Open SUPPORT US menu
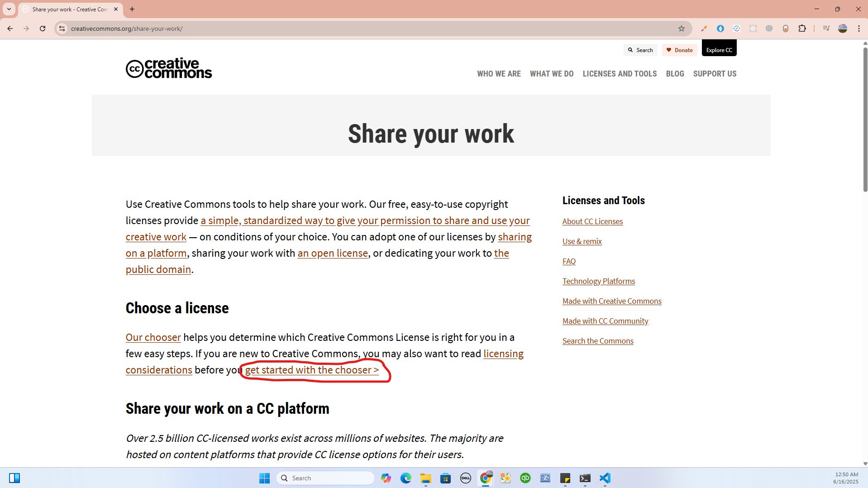The image size is (868, 488). tap(715, 74)
